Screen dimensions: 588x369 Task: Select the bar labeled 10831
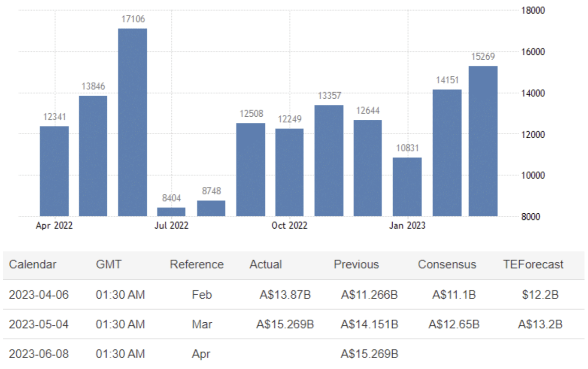tap(407, 187)
